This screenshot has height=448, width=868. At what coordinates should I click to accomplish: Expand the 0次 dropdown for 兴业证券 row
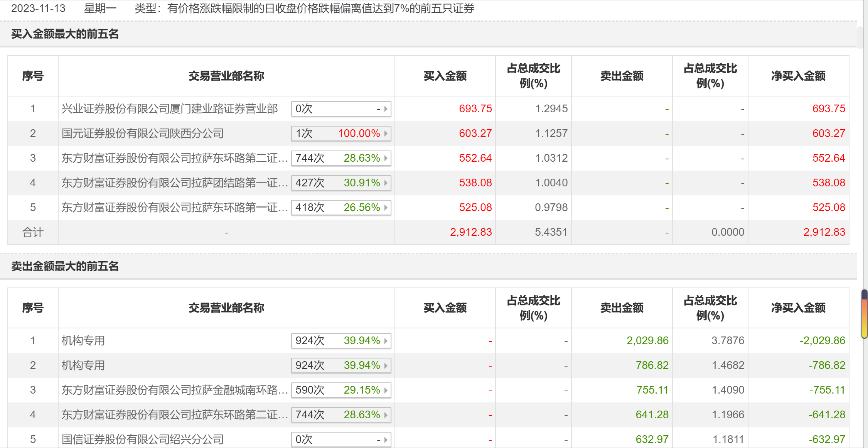point(385,109)
